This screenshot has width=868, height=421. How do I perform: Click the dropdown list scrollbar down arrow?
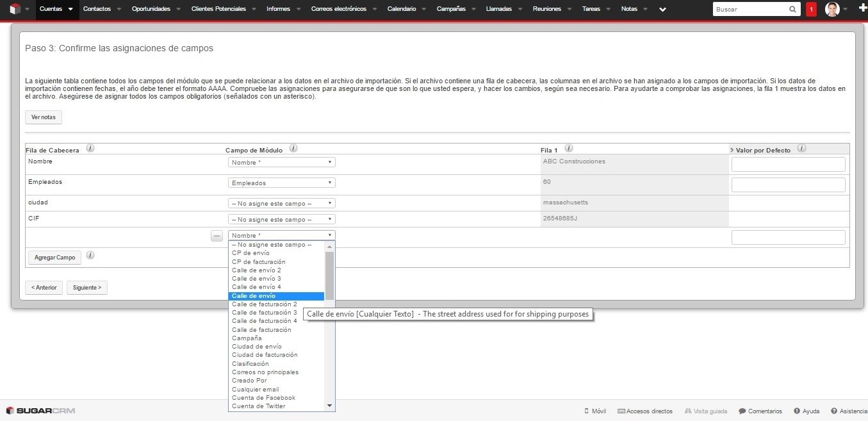click(x=330, y=406)
